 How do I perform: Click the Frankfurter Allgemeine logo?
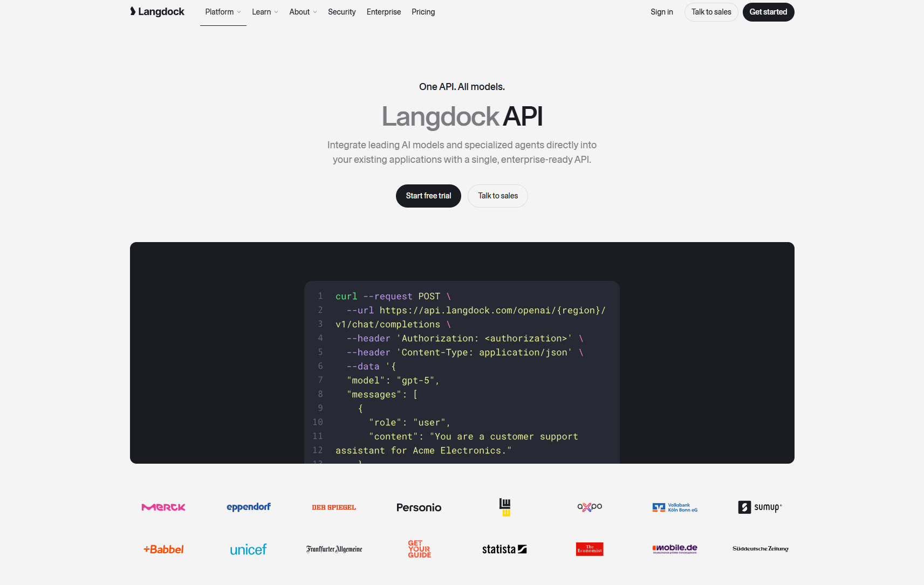click(x=334, y=549)
